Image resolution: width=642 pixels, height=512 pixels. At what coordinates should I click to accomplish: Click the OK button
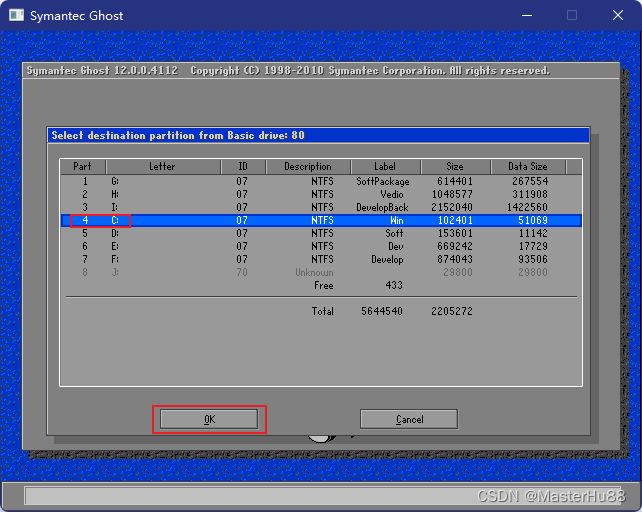click(x=209, y=419)
